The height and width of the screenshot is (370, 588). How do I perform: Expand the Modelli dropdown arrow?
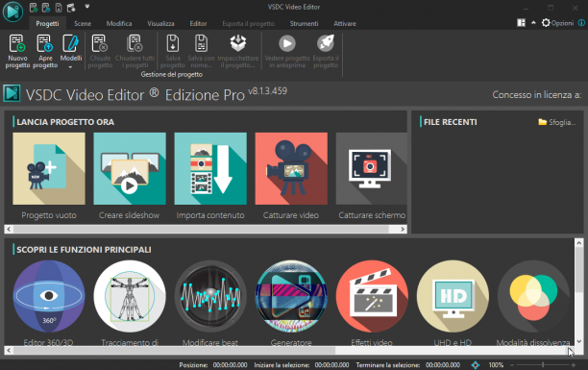[x=70, y=67]
